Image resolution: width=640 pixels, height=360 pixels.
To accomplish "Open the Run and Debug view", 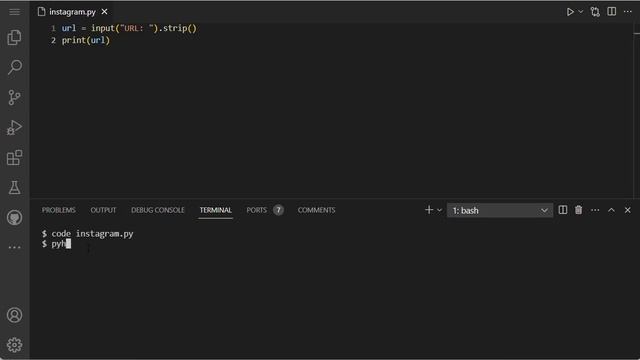I will [x=14, y=127].
